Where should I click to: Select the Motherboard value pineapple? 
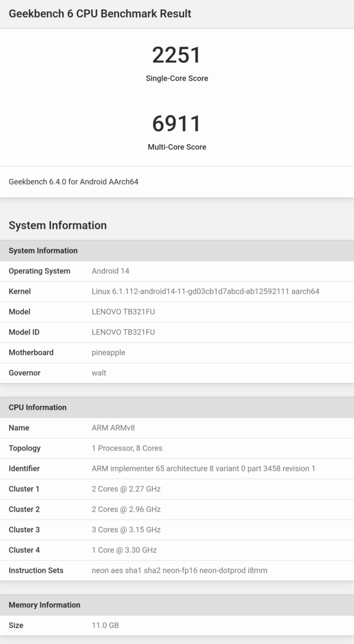click(109, 353)
